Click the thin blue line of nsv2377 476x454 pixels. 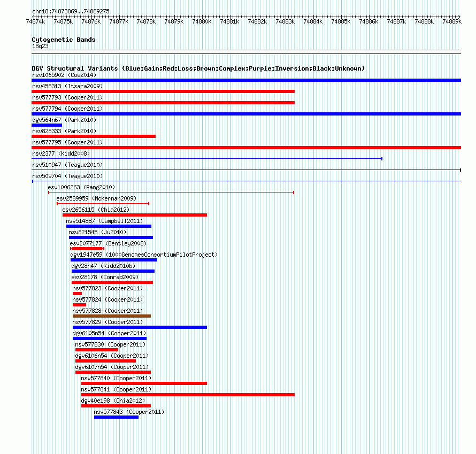(207, 159)
